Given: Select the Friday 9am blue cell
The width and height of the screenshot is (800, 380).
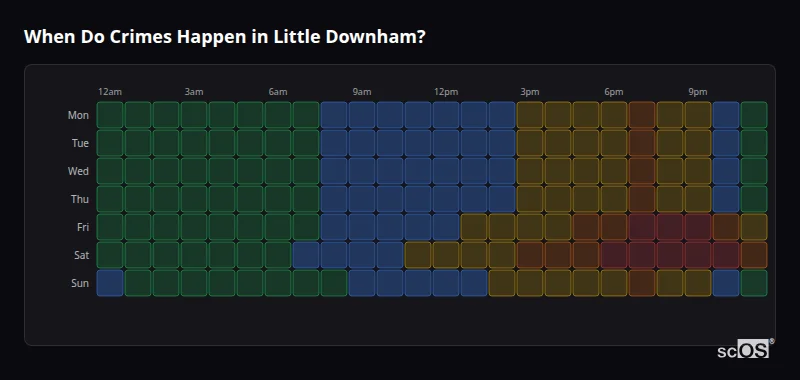Looking at the screenshot, I should pos(362,227).
